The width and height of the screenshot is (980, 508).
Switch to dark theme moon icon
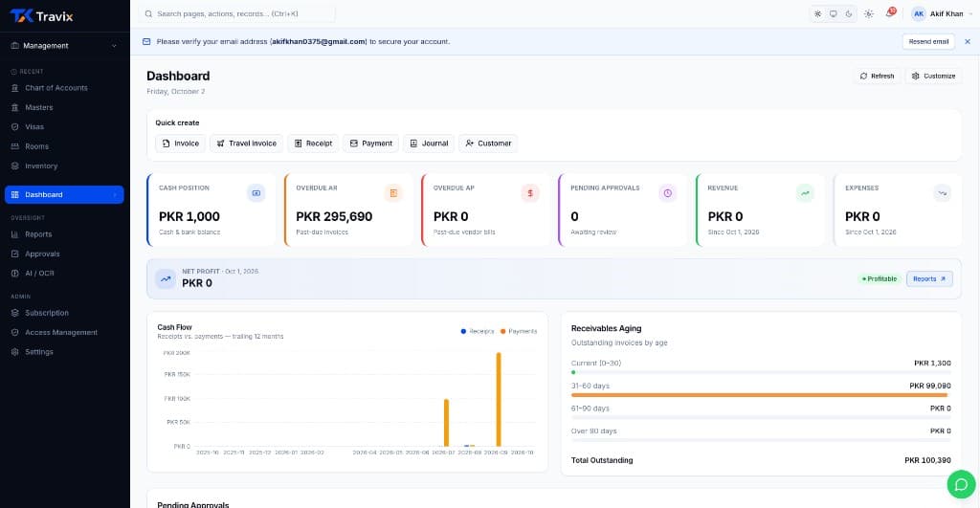tap(849, 13)
